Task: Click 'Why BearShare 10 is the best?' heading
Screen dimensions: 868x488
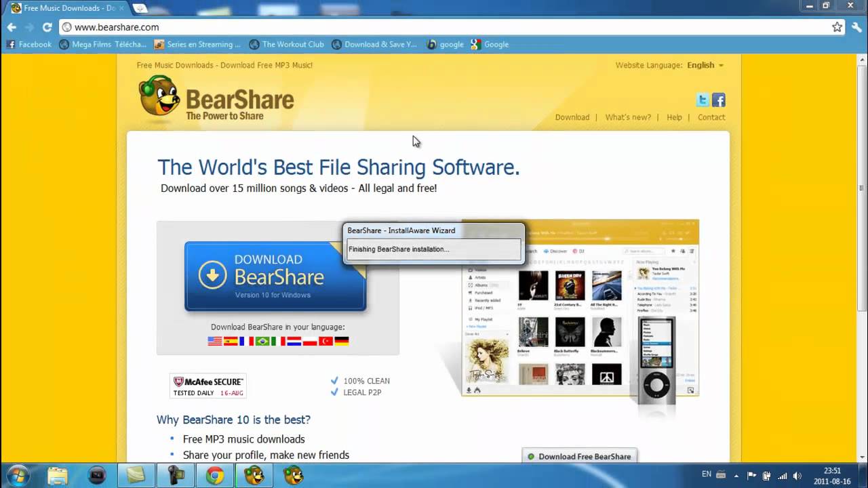Action: point(233,420)
